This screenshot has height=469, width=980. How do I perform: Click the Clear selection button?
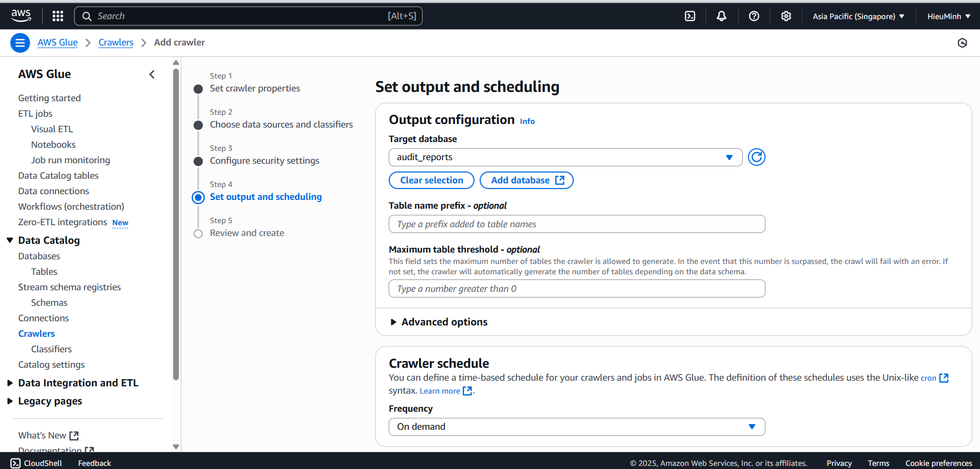click(432, 180)
